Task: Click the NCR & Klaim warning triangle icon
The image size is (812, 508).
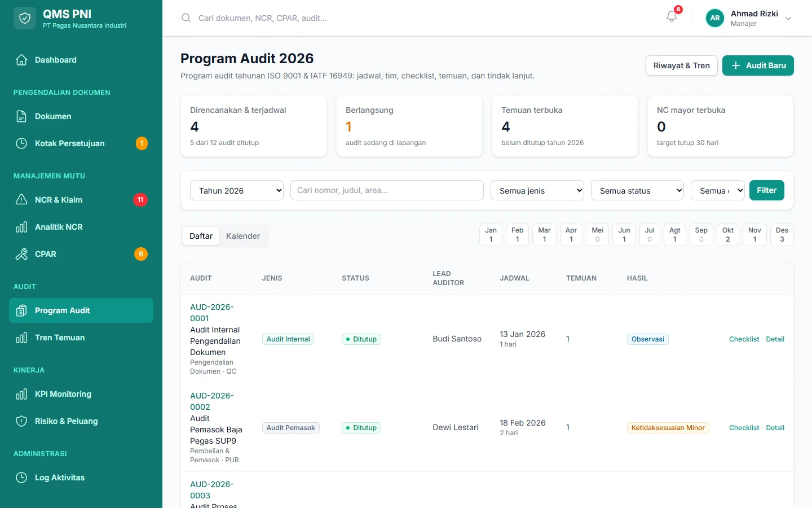Action: click(21, 200)
